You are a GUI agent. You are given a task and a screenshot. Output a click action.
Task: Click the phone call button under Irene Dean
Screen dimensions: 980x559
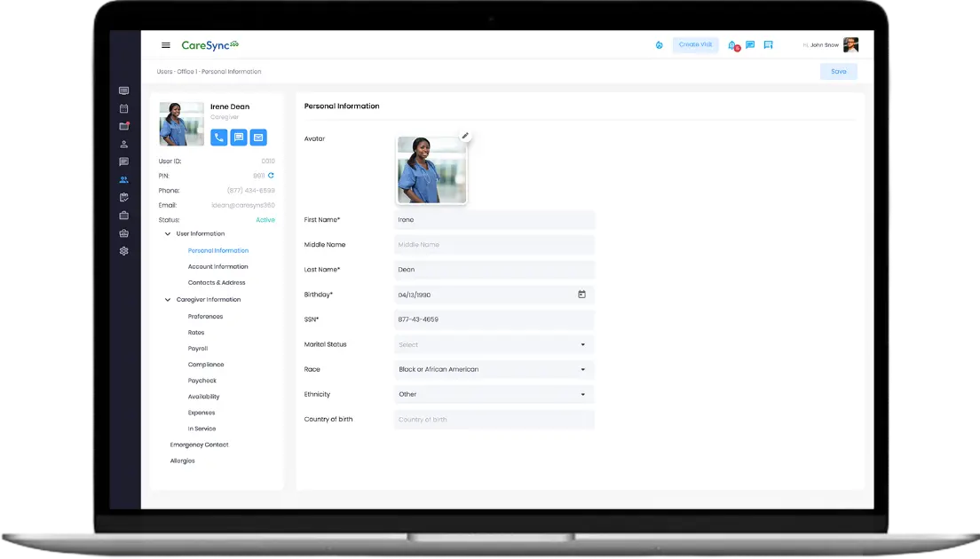[x=219, y=138]
